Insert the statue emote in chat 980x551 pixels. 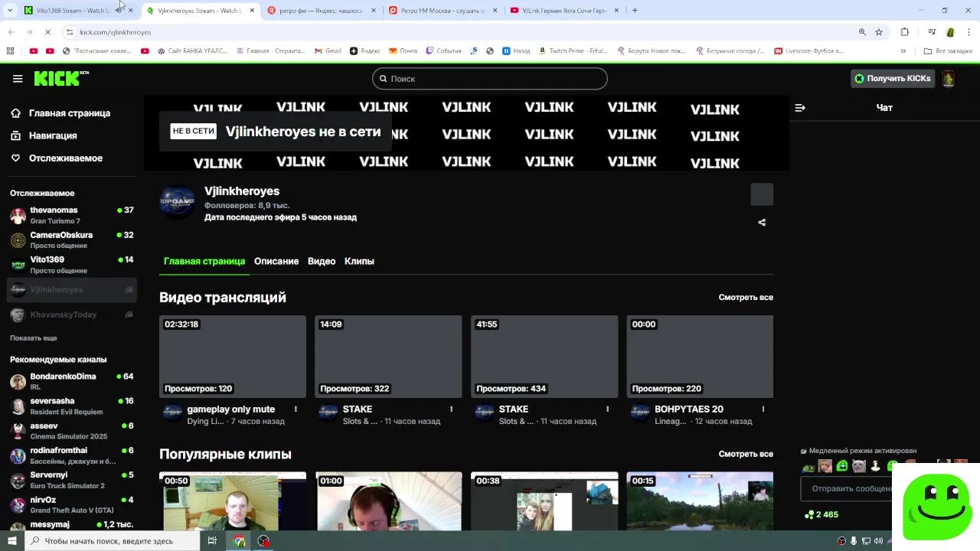pyautogui.click(x=876, y=466)
